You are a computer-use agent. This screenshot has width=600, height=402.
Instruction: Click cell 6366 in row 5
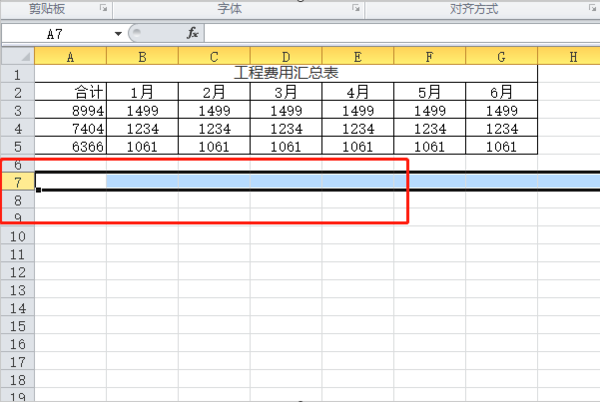point(70,146)
